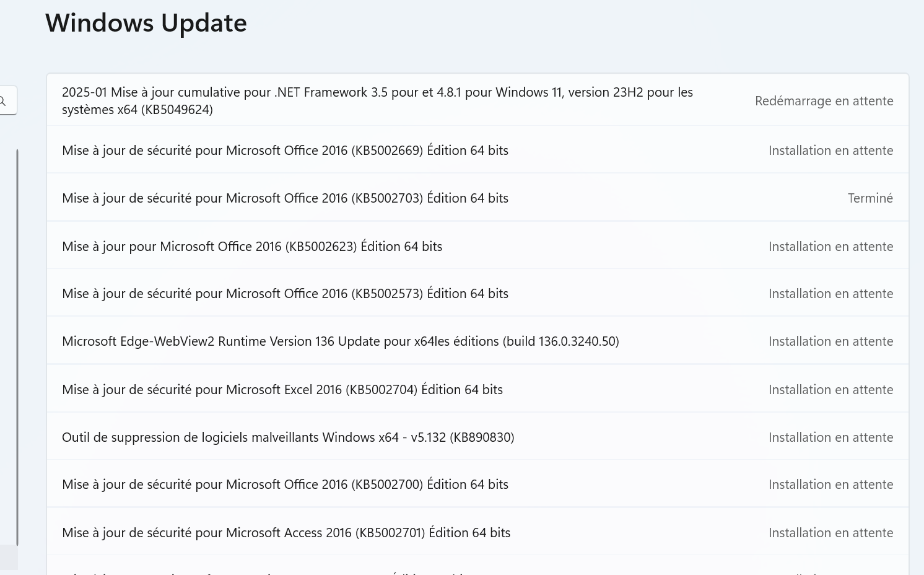
Task: Click pending installation status for Office KB5002669
Action: [830, 151]
